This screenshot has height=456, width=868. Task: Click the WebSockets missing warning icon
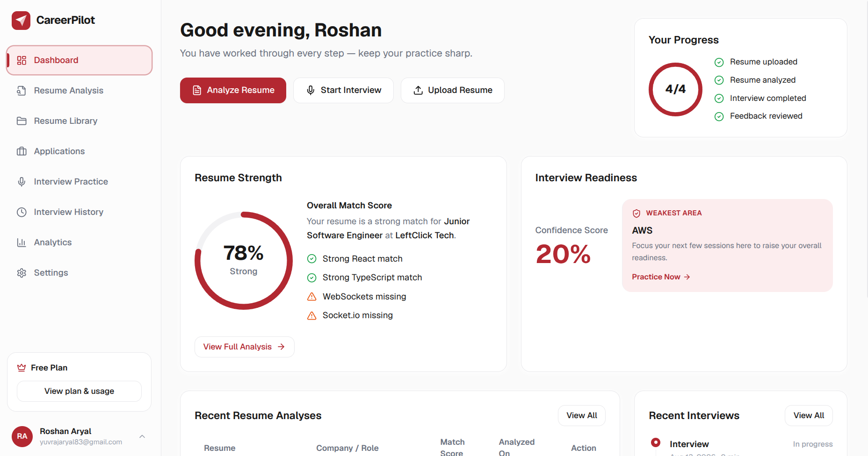click(x=311, y=297)
